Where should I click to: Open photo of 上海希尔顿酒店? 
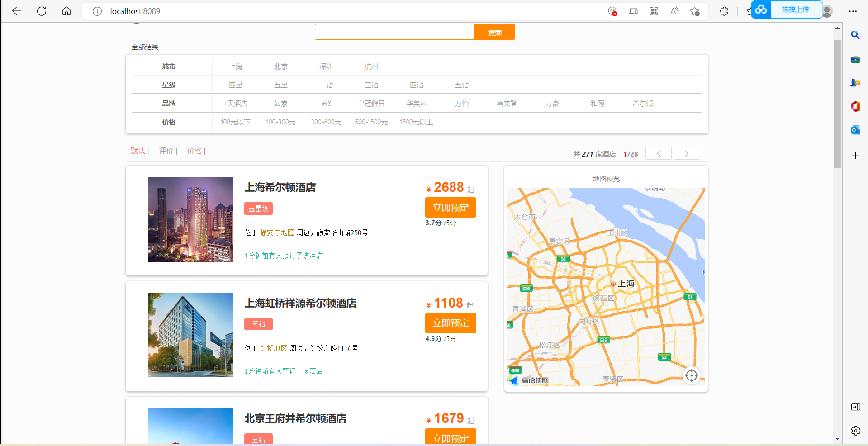point(190,219)
